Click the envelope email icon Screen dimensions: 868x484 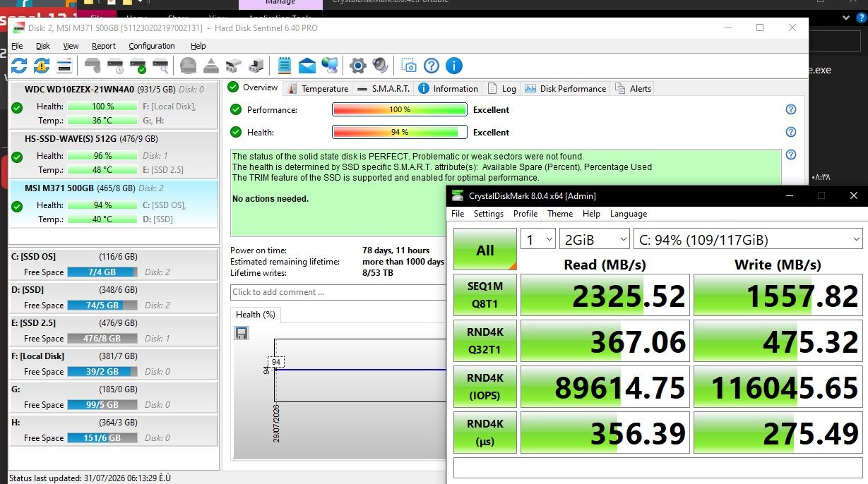307,66
